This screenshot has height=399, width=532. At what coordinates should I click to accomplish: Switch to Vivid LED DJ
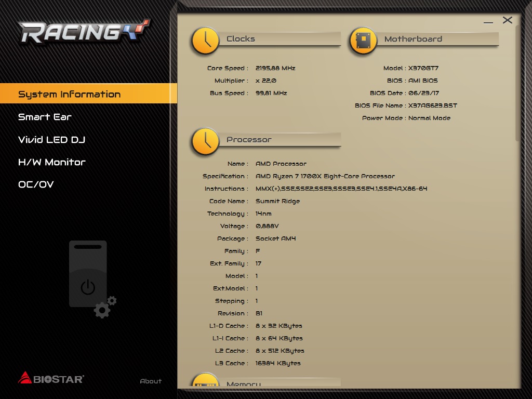click(x=51, y=140)
